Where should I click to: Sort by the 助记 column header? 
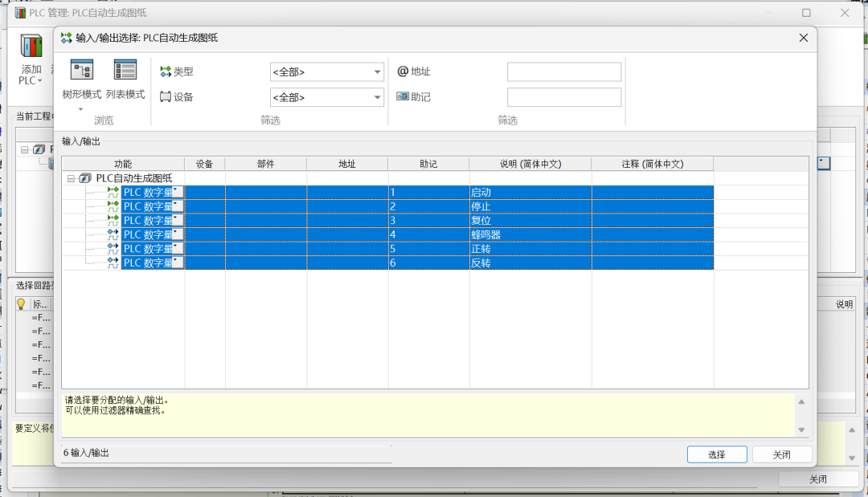[428, 164]
